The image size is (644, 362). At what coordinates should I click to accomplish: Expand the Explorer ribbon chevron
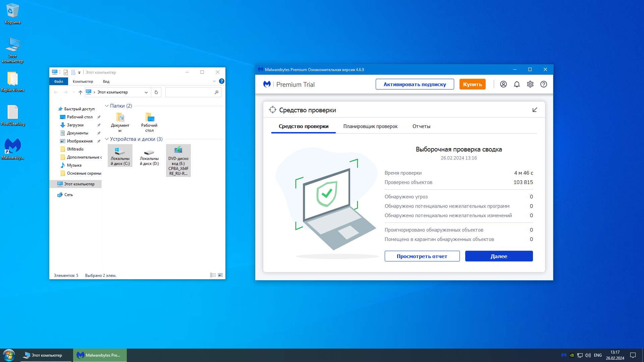(x=214, y=81)
